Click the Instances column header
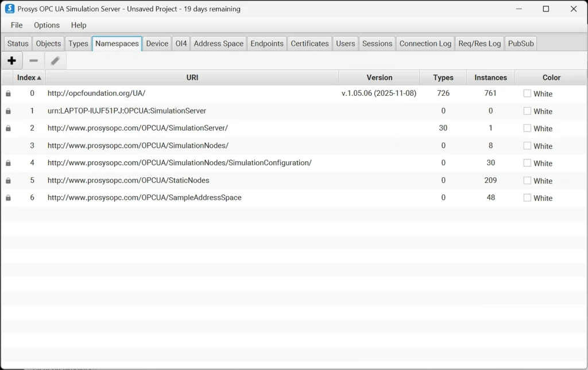The width and height of the screenshot is (588, 370). point(490,77)
